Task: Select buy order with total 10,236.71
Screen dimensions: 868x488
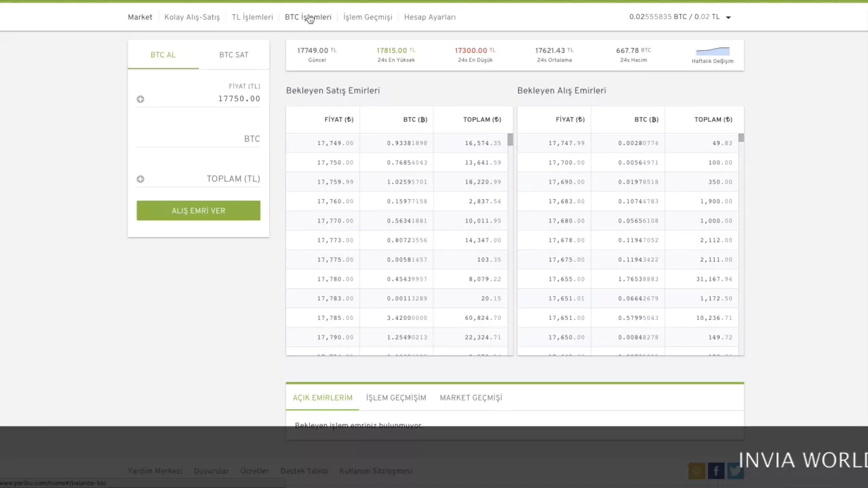Action: click(x=628, y=318)
